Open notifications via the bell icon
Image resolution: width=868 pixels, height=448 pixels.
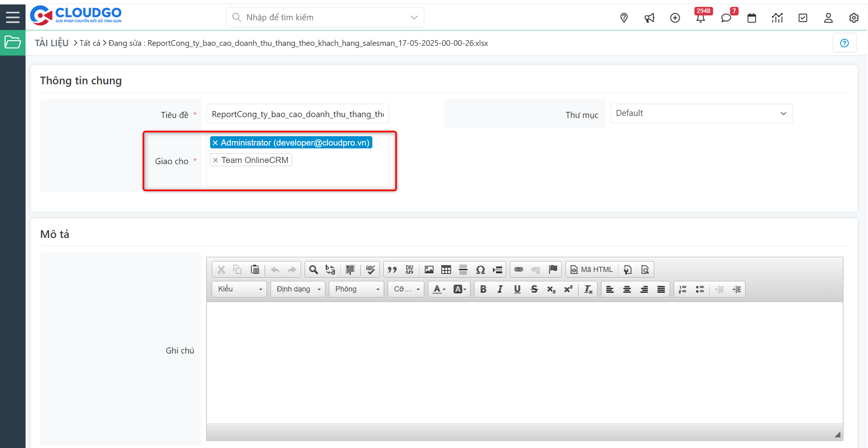pos(700,17)
